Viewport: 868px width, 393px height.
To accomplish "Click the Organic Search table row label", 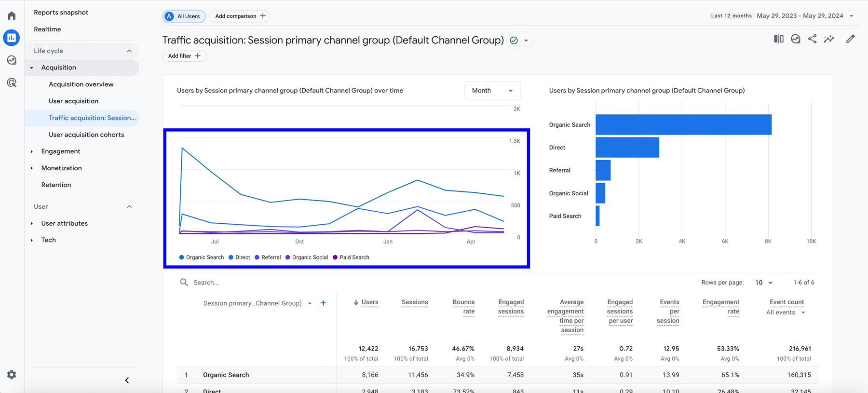I will coord(226,375).
